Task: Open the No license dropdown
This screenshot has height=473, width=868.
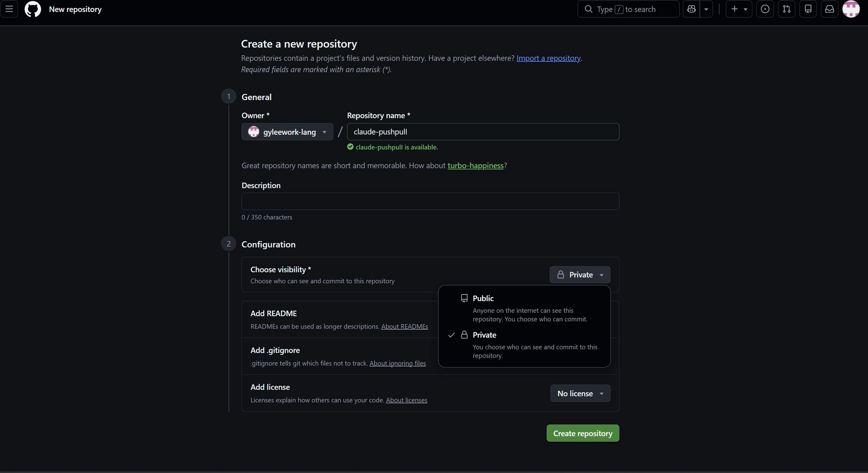Action: pos(580,393)
